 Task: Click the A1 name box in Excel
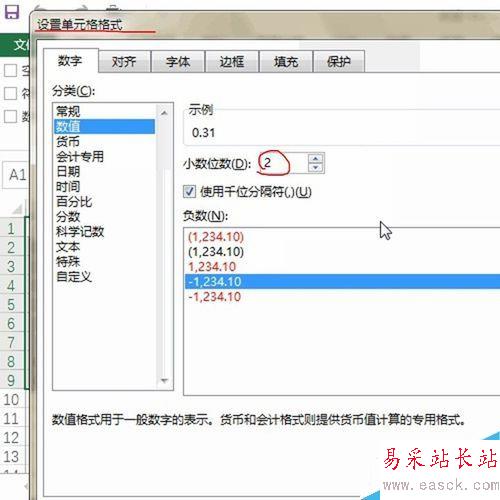(16, 175)
